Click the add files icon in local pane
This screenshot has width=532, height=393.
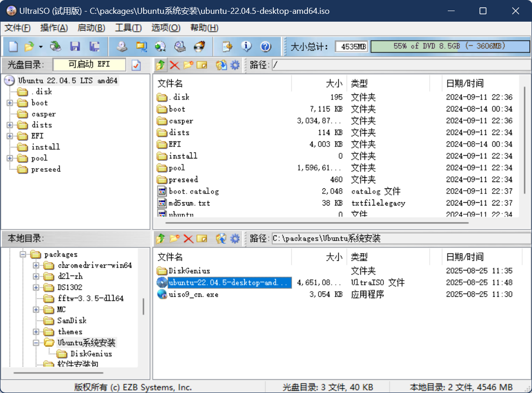point(221,239)
